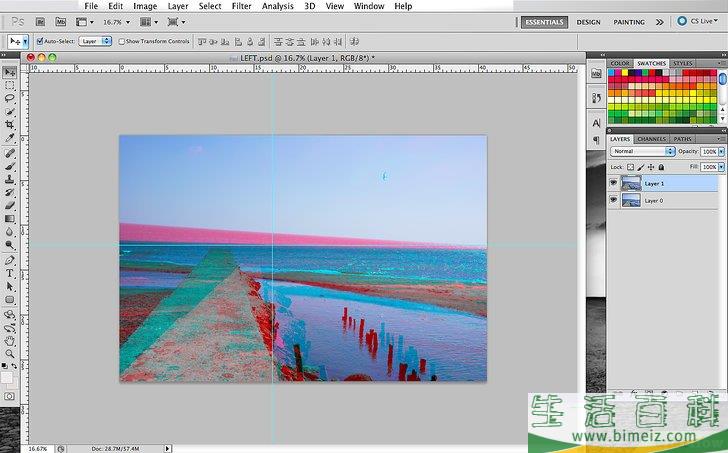Image resolution: width=728 pixels, height=453 pixels.
Task: Select the Hand tool
Action: 10,340
